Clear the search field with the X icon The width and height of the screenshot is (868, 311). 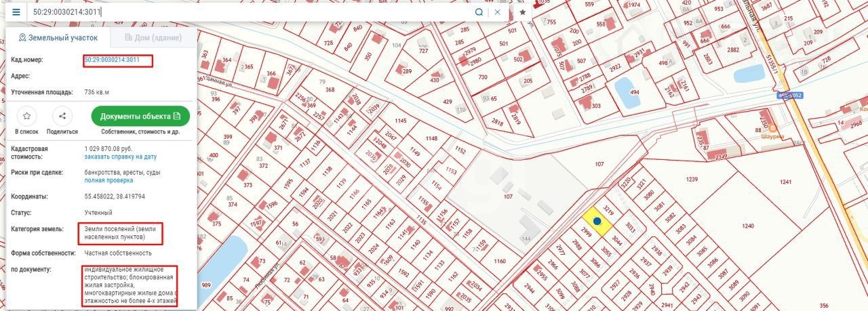[x=498, y=12]
